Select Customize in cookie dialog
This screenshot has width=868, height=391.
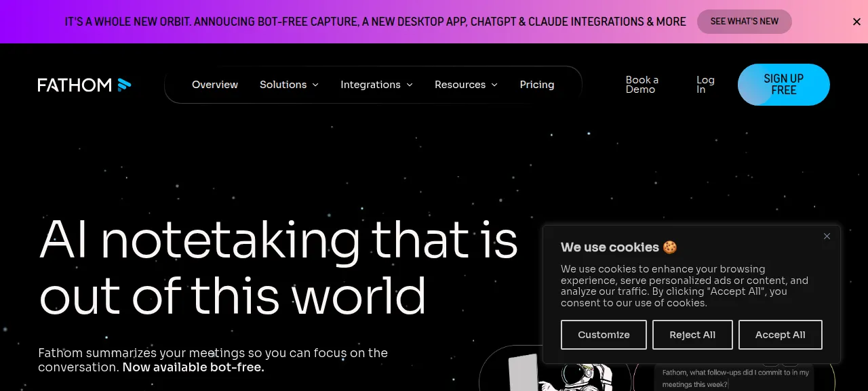[604, 335]
